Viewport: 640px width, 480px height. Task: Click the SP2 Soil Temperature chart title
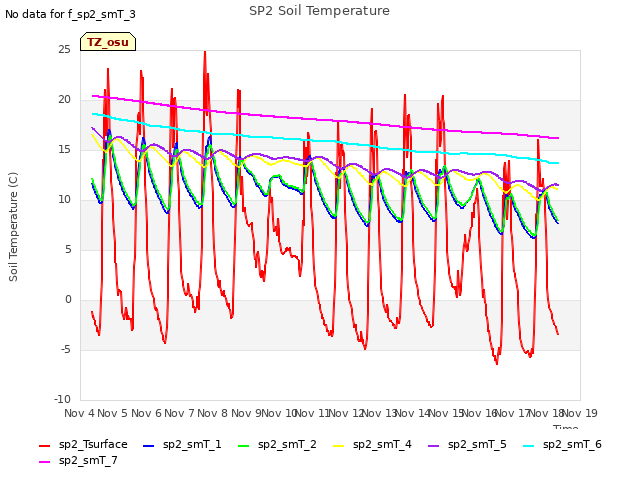[319, 11]
